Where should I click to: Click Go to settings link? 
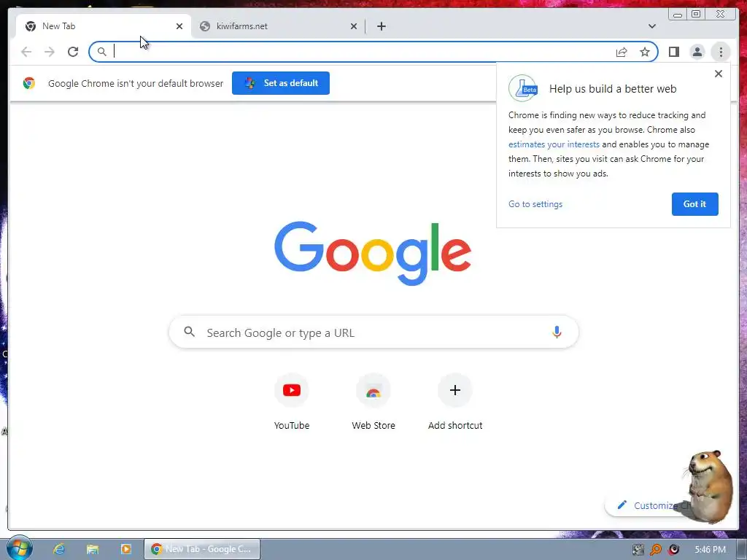pos(535,204)
